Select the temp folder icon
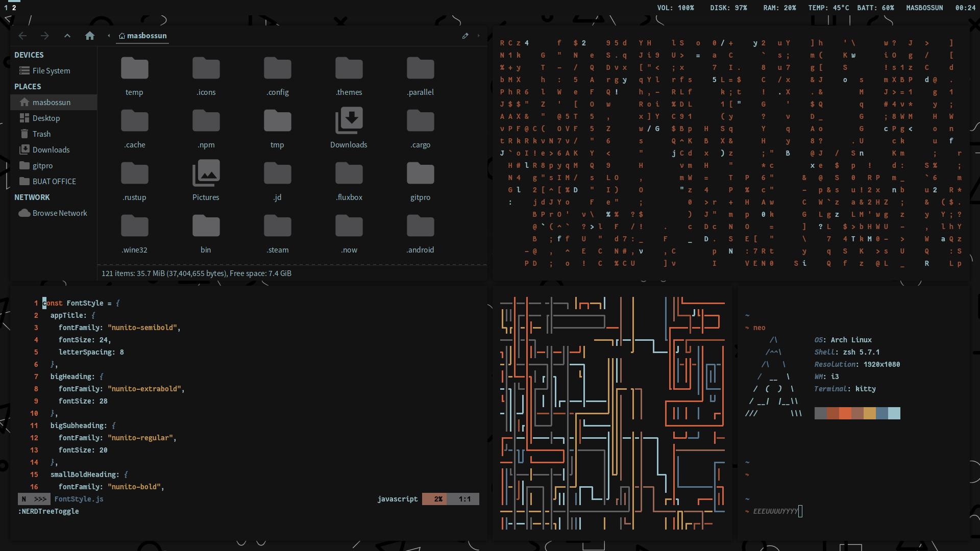The height and width of the screenshot is (551, 980). coord(135,68)
